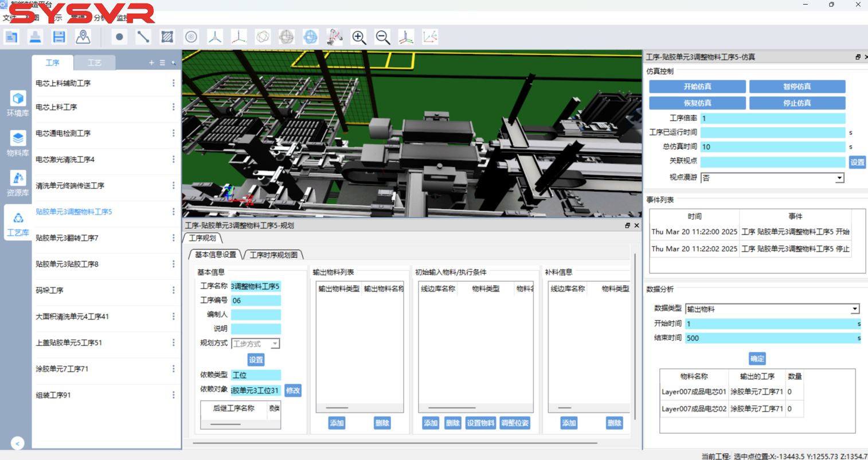868x460 pixels.
Task: Click the 停止仿真 button
Action: click(x=797, y=103)
